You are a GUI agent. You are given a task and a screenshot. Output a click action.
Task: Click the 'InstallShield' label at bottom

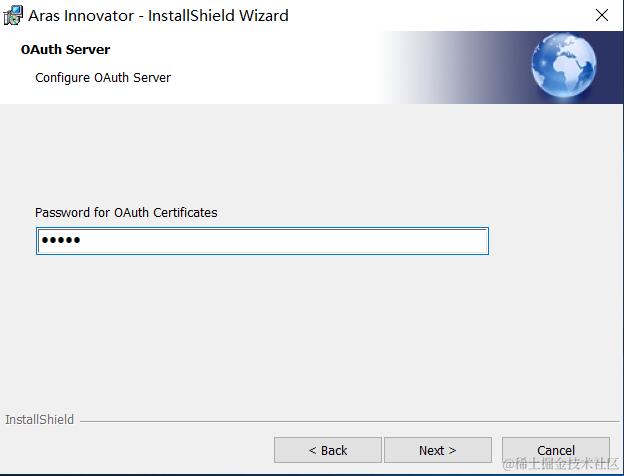point(39,419)
